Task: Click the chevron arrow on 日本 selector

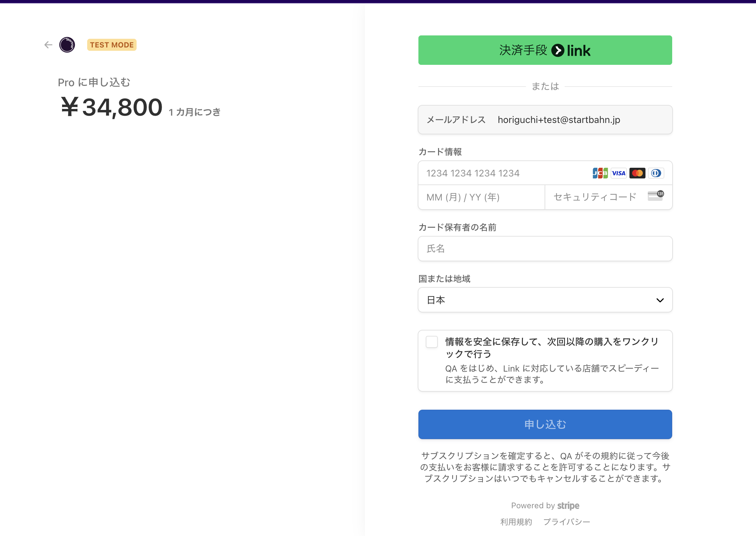Action: tap(660, 300)
